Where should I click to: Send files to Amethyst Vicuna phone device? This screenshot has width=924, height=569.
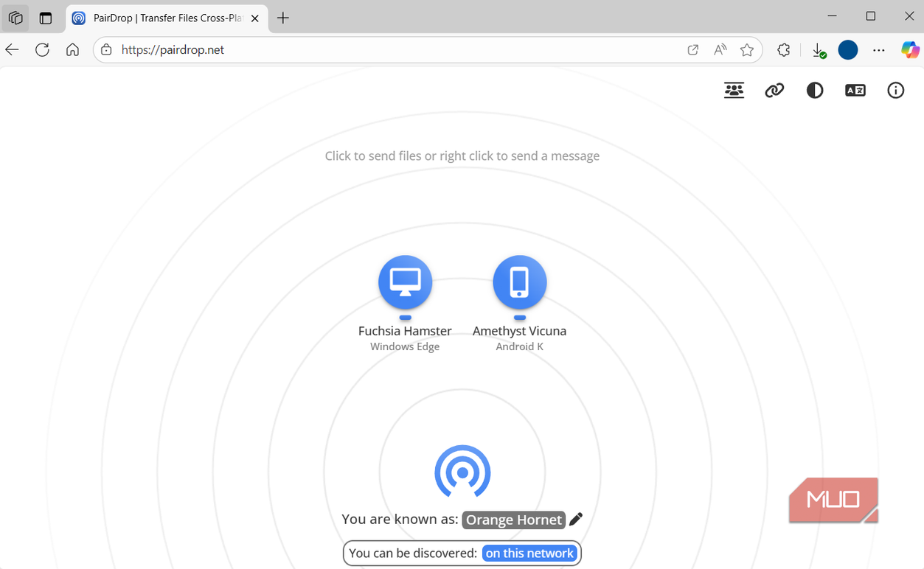click(520, 282)
